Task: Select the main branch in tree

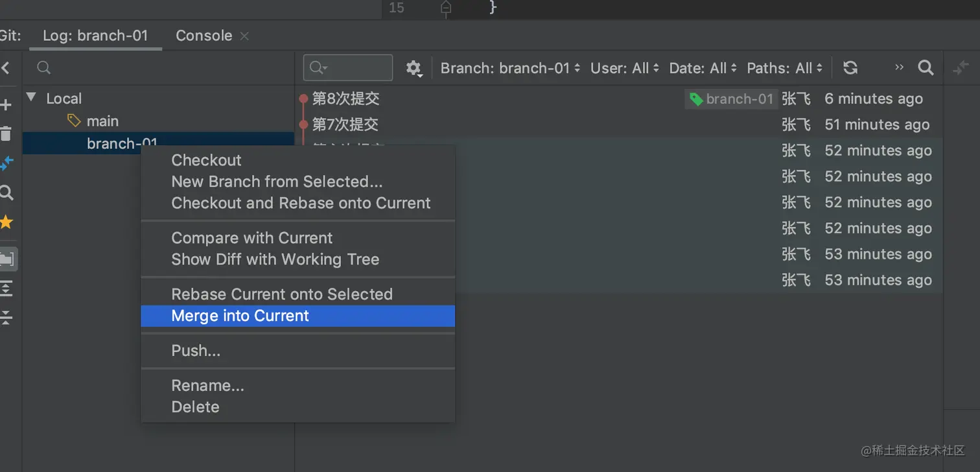Action: [x=102, y=121]
